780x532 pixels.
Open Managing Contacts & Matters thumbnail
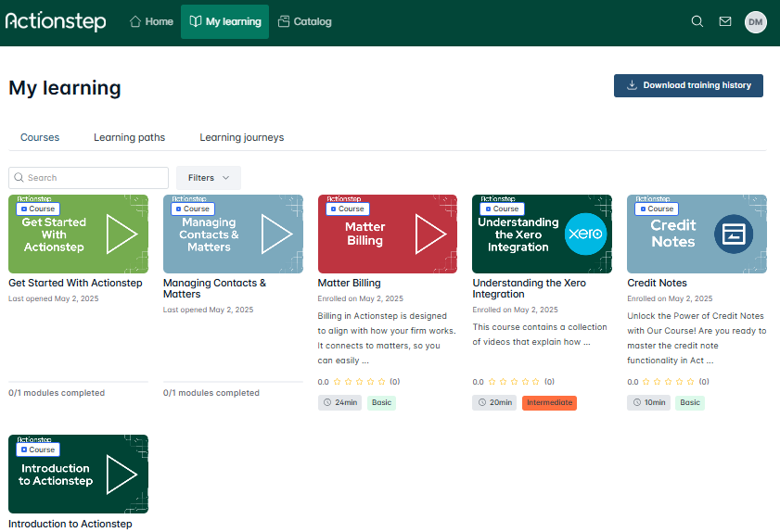pos(233,234)
